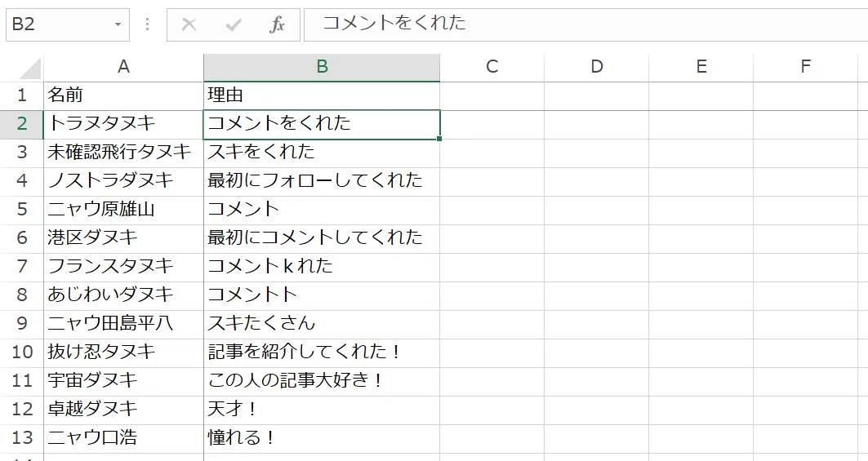Viewport: 868px width, 461px height.
Task: Select cell ニャウ田島平八
Action: [x=123, y=324]
